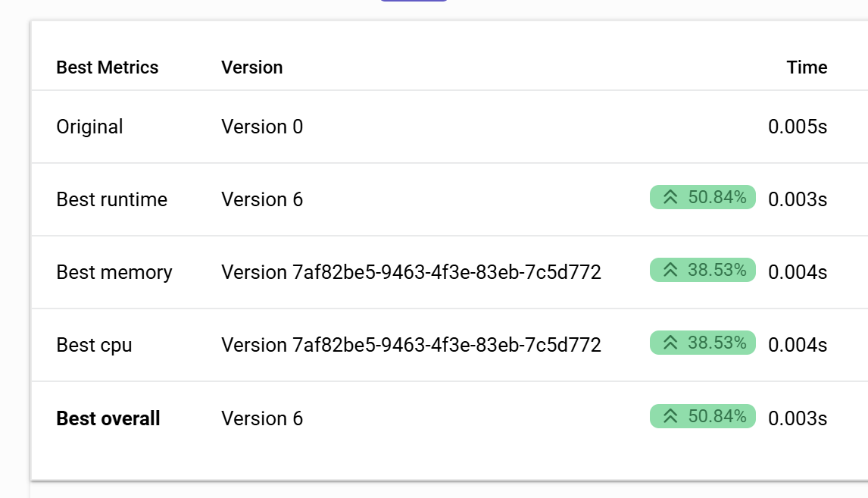The height and width of the screenshot is (498, 868).
Task: Select the bold Best overall label
Action: 108,418
